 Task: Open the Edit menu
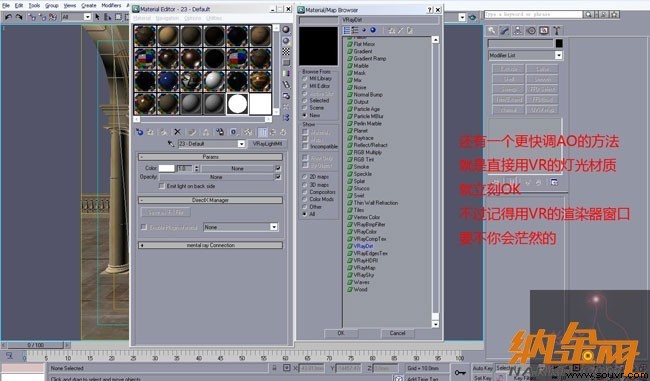[19, 5]
